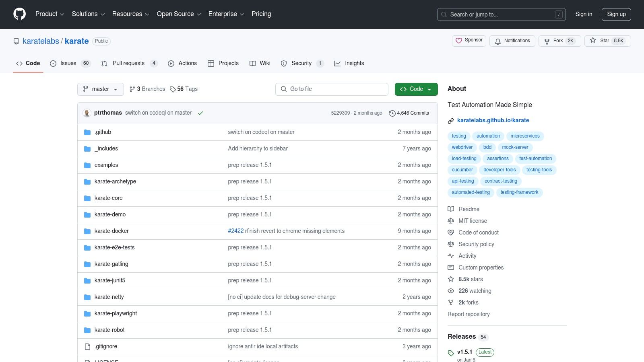The image size is (644, 362).
Task: Click the MIT license scale icon
Action: pyautogui.click(x=451, y=221)
